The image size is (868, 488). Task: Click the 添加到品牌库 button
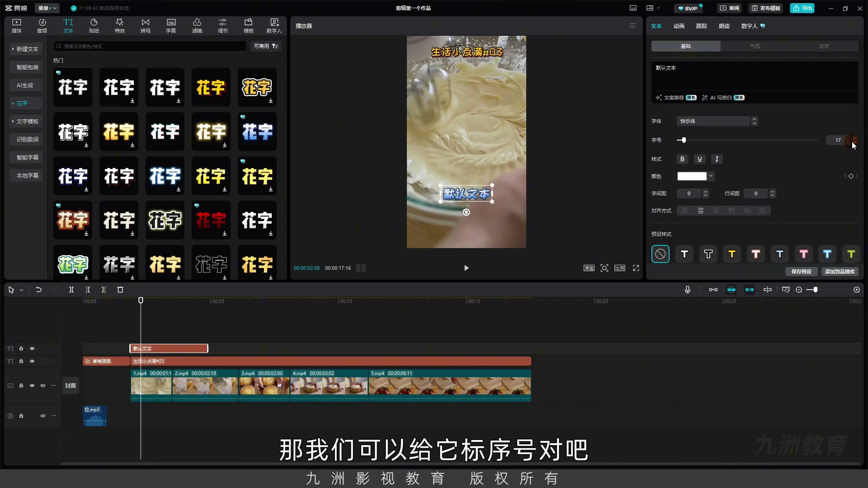click(840, 272)
